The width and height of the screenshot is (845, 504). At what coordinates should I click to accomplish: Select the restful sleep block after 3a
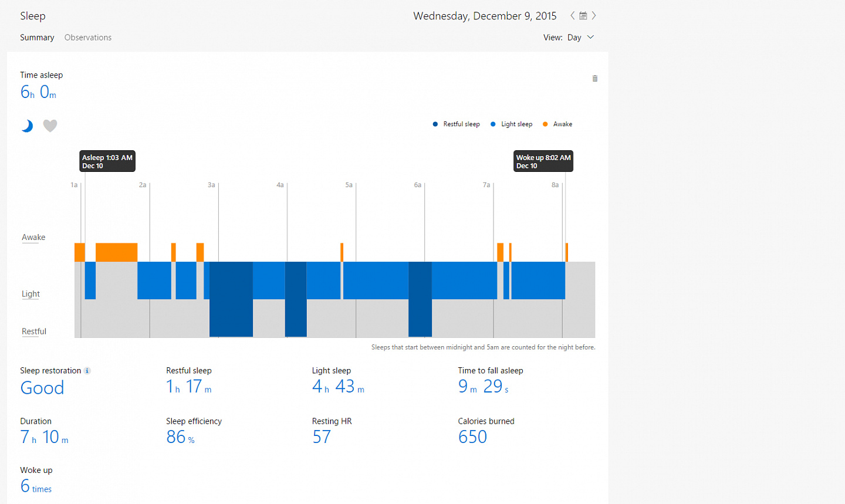pyautogui.click(x=231, y=299)
